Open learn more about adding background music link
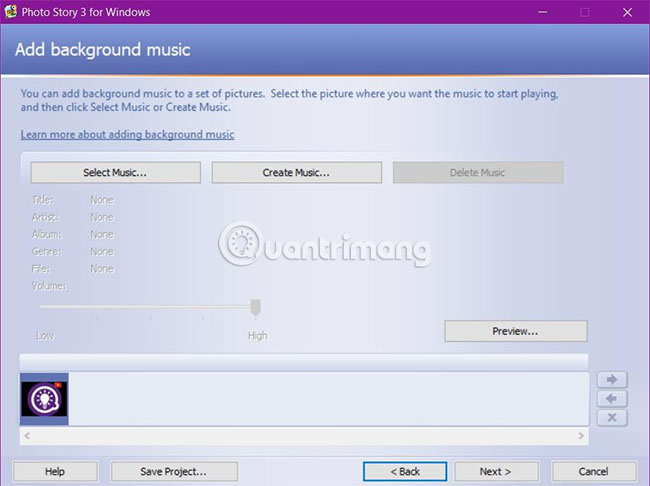 pyautogui.click(x=127, y=134)
